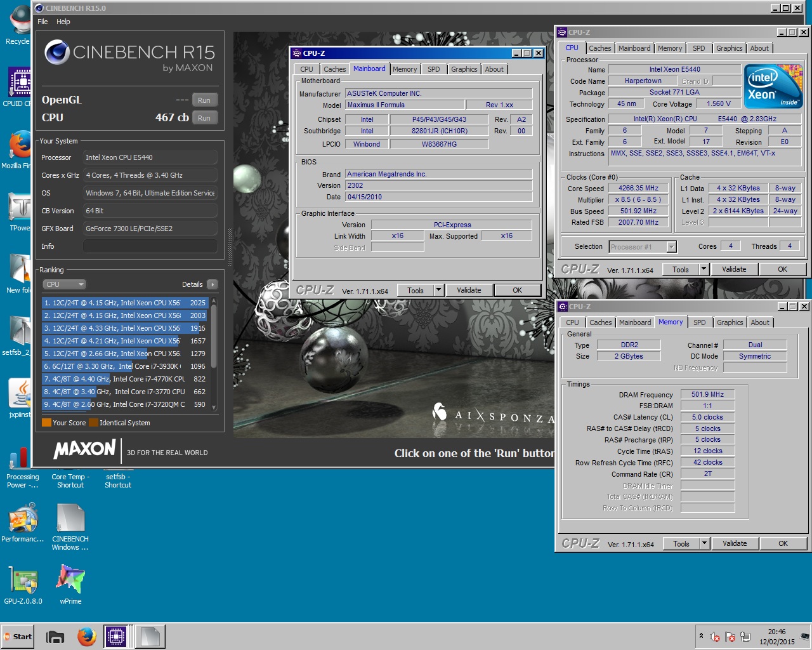This screenshot has height=650, width=812.
Task: Click Core Speed value 4266.35 MHz
Action: [639, 188]
